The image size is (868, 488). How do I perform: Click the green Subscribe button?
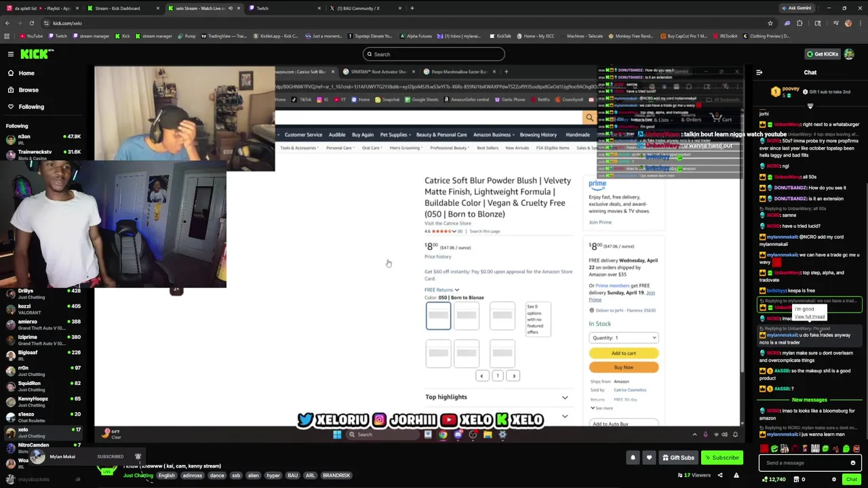point(722,457)
